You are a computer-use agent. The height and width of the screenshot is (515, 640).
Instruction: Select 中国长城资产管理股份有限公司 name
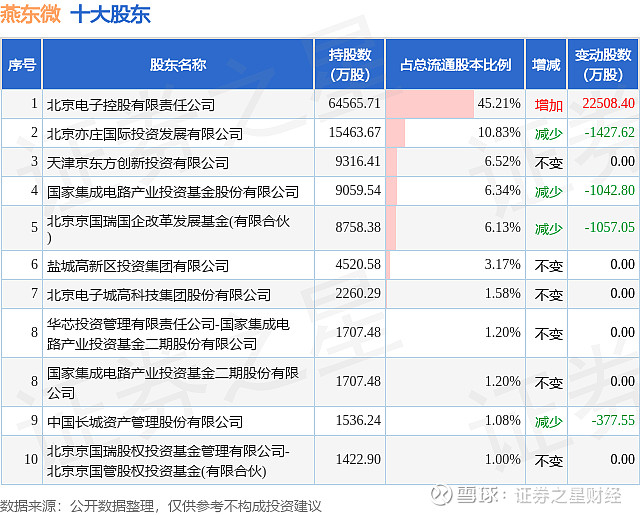[144, 422]
